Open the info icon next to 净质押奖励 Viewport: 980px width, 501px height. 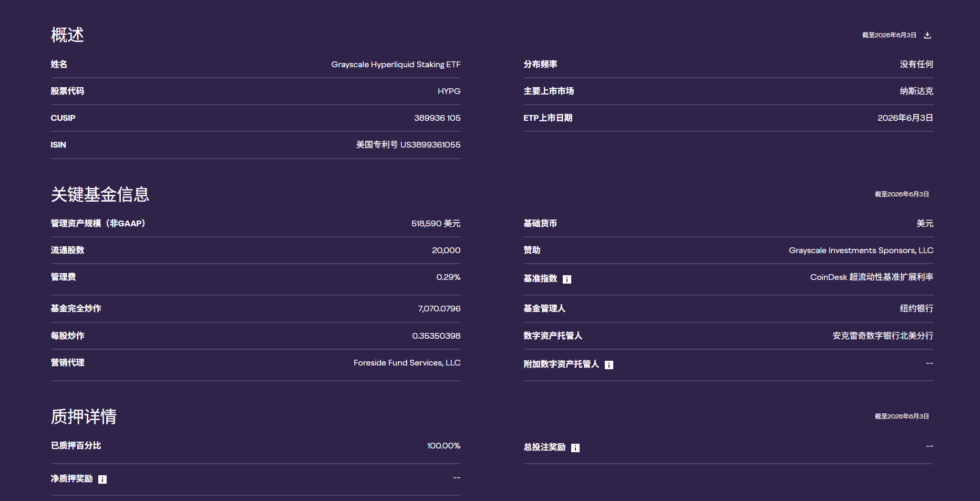(102, 479)
